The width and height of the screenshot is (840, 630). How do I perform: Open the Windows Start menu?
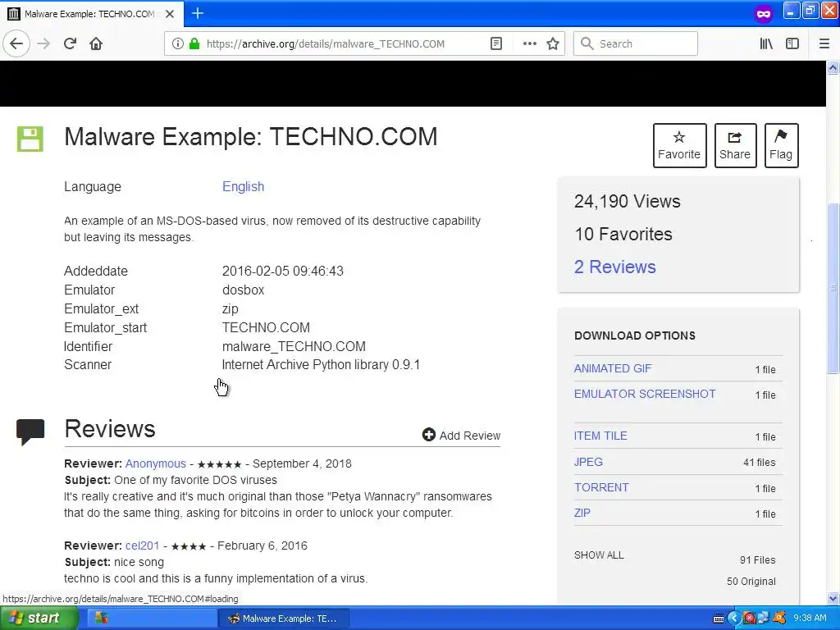coord(39,619)
